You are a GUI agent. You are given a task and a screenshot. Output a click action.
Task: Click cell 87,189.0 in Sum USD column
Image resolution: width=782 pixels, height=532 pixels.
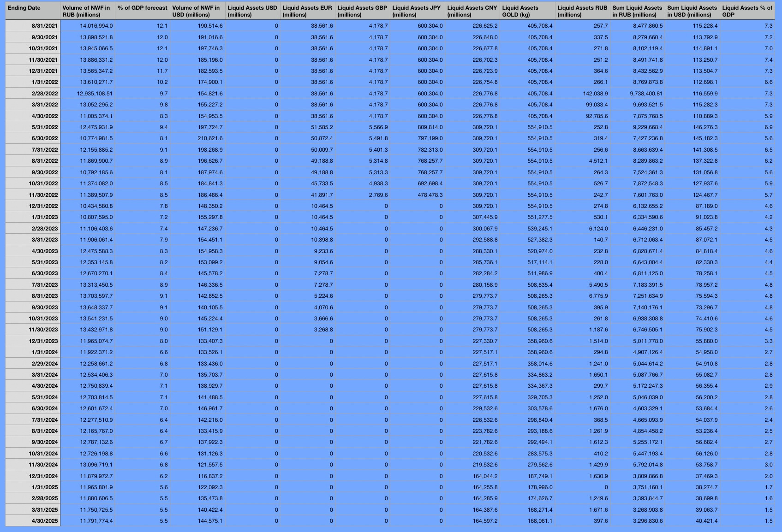692,206
